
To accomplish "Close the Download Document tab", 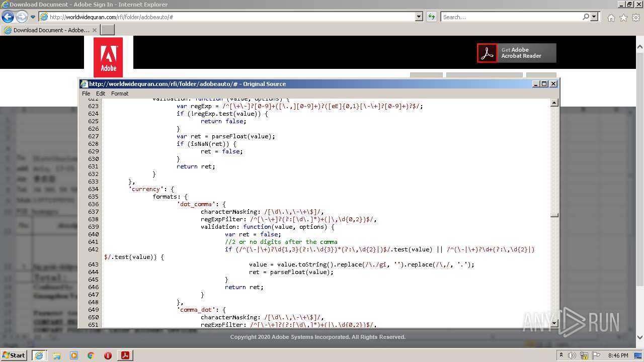I will [x=95, y=30].
